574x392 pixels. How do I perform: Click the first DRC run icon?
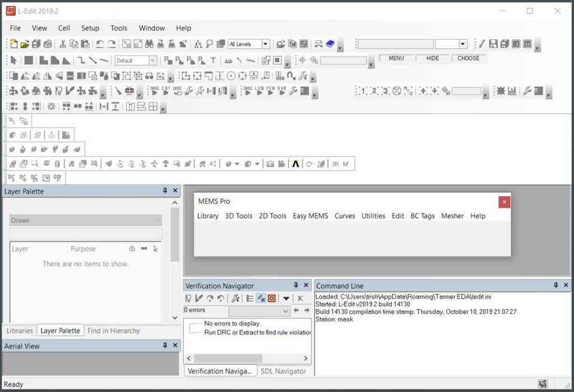[155, 91]
